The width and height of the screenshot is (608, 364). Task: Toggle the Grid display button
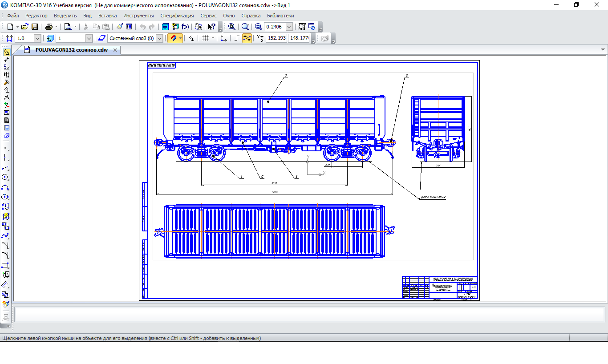tap(205, 38)
